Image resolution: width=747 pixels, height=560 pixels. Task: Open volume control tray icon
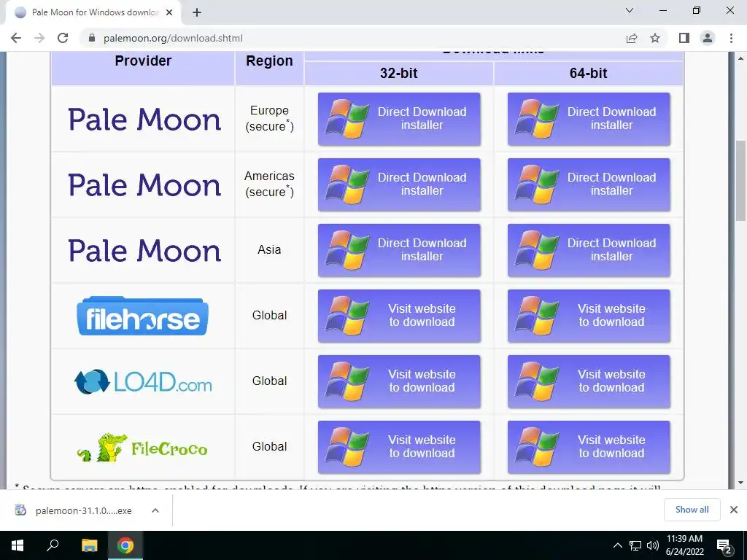653,545
